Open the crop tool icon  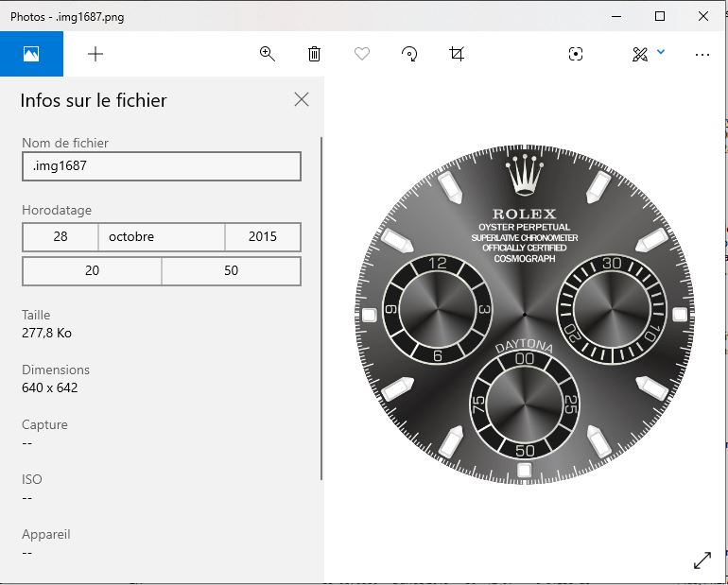(x=457, y=54)
